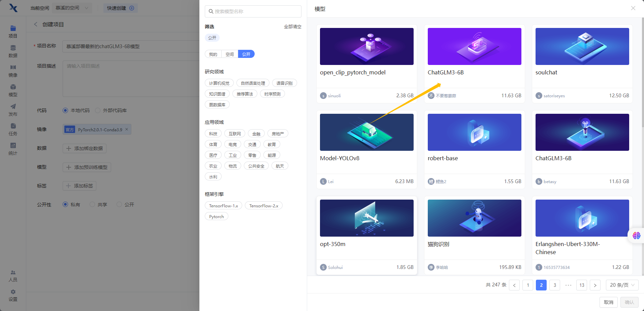The height and width of the screenshot is (311, 644).
Task: Click 全部清空 to clear filters
Action: point(293,27)
